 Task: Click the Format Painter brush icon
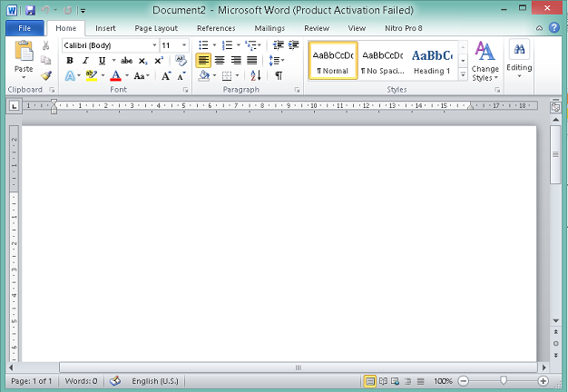point(45,76)
